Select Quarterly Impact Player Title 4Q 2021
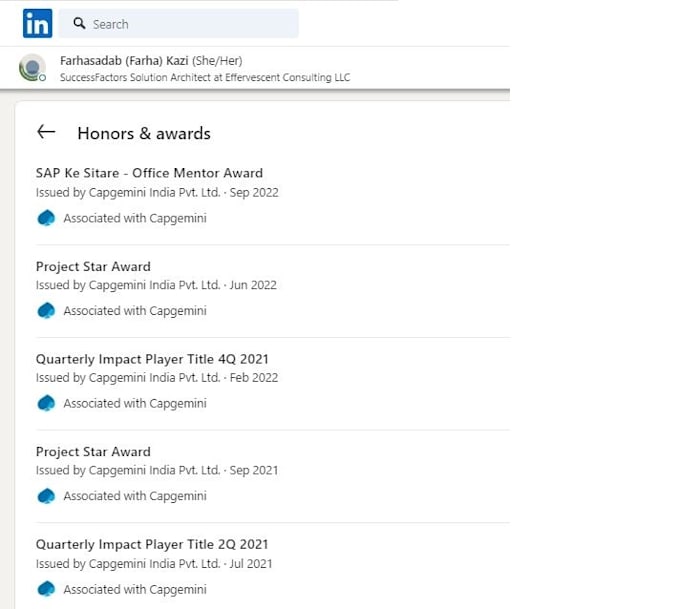Viewport: 680px width, 609px height. click(152, 359)
